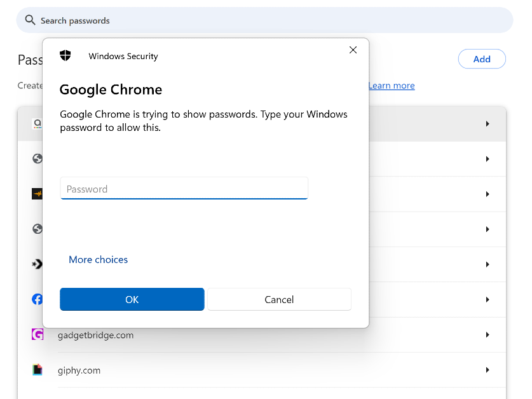Screen dimensions: 532x399
Task: Focus the Windows Password input field
Action: (184, 189)
